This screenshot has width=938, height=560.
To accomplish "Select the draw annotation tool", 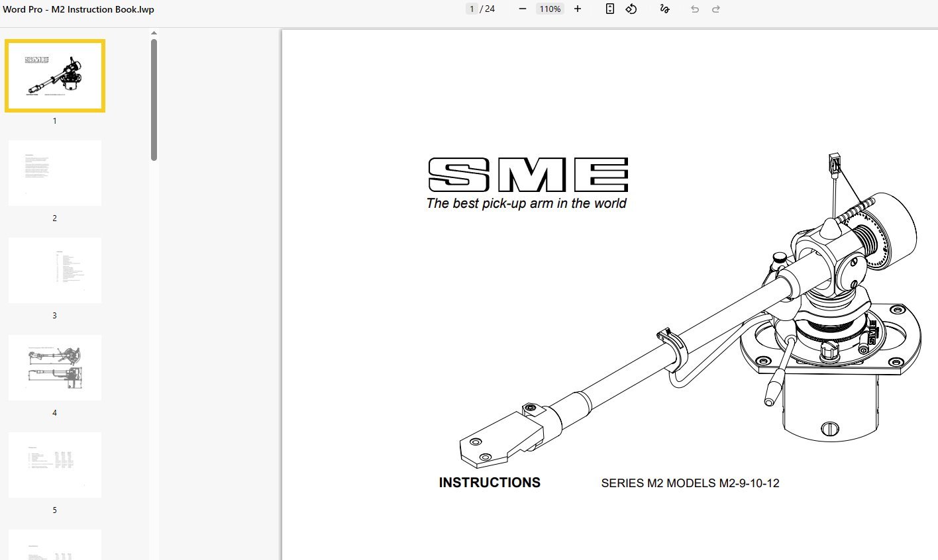I will 664,9.
